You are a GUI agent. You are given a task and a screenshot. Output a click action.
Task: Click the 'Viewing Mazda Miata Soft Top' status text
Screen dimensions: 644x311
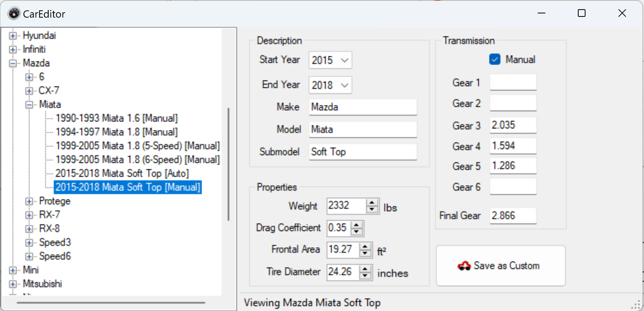(312, 303)
